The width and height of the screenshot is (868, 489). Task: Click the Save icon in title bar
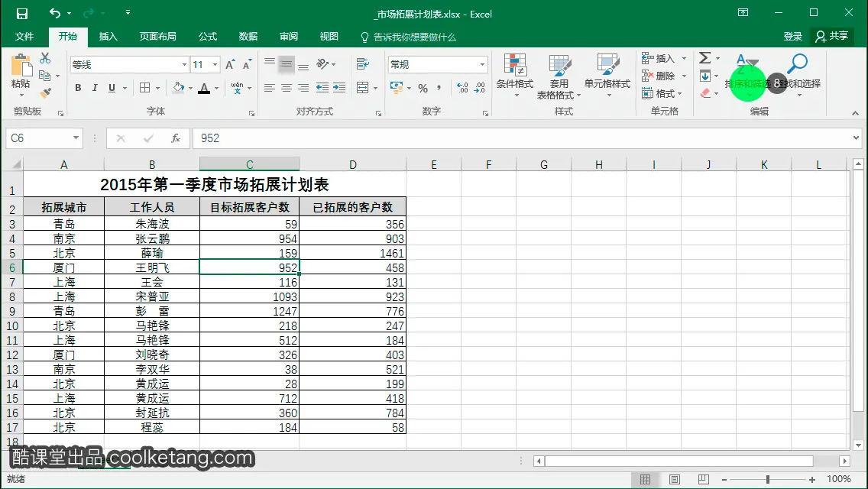tap(21, 13)
